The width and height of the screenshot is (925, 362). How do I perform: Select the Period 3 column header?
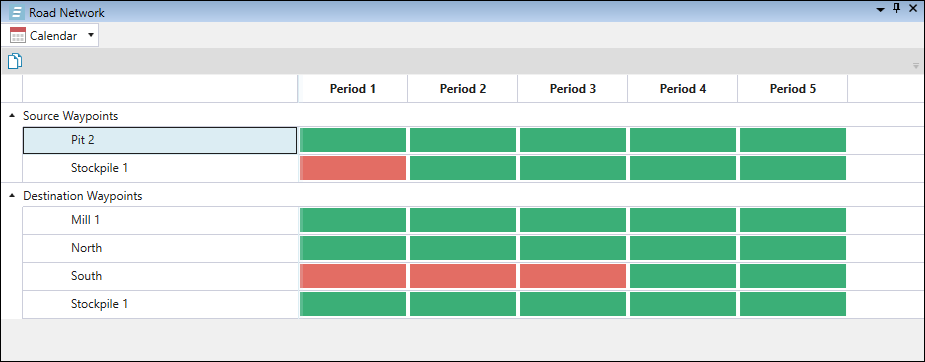(573, 89)
